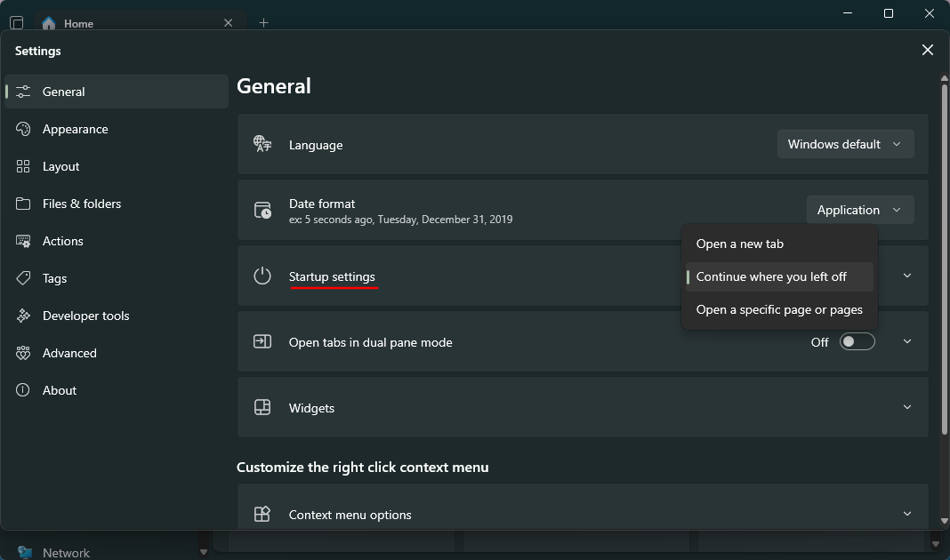Expand the Widgets section chevron

tap(907, 407)
